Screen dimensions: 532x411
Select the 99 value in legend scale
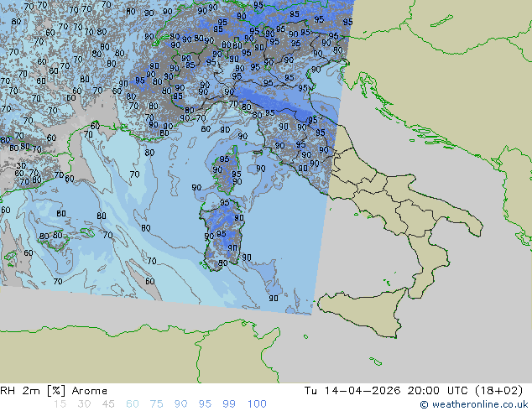click(229, 404)
